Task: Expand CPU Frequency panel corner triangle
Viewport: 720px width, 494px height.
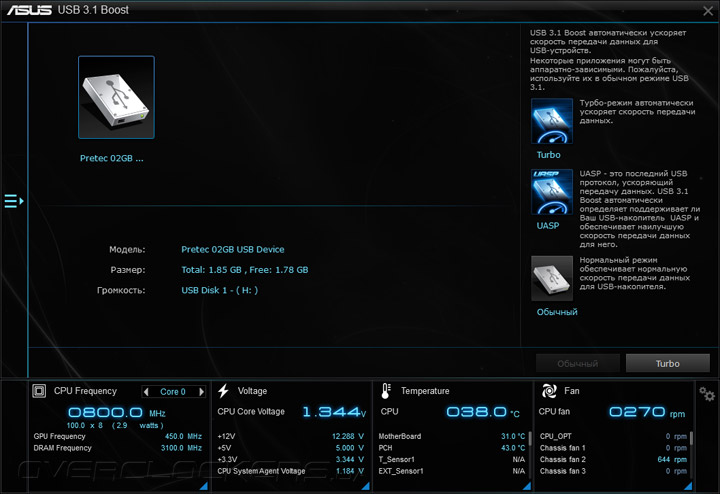Action: click(x=204, y=486)
